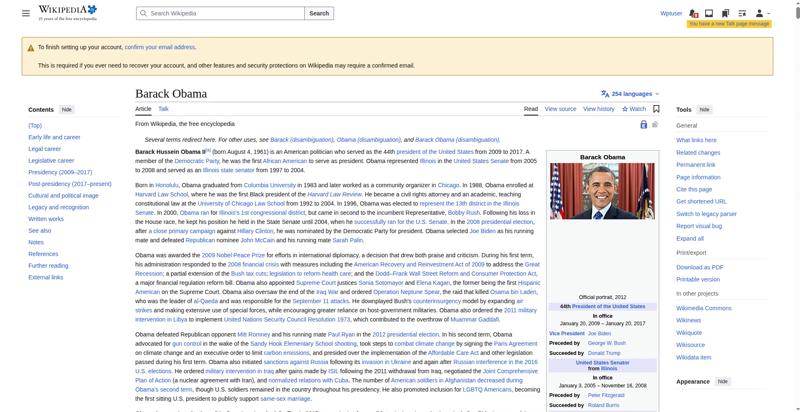800x412 pixels.
Task: Open the personal user menu dropdown
Action: [x=762, y=13]
